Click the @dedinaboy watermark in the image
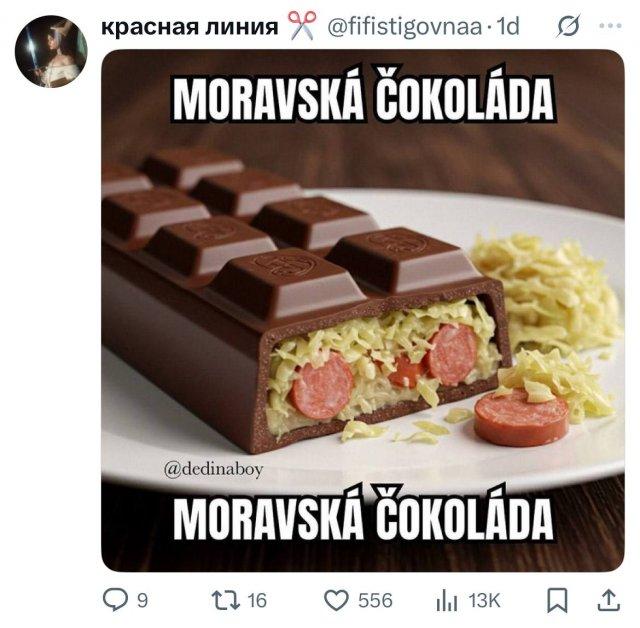Screen dimensions: 640x628 click(213, 470)
